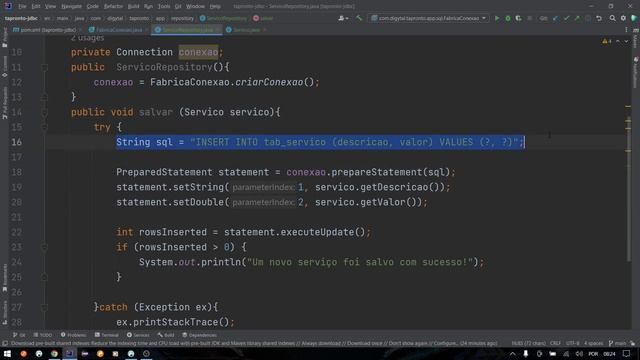Open the Code With Me user icon
Image resolution: width=640 pixels, height=360 pixels.
point(343,18)
